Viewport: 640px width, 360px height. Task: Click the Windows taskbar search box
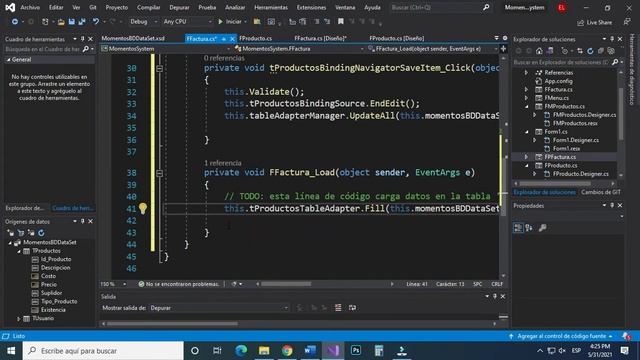point(103,351)
